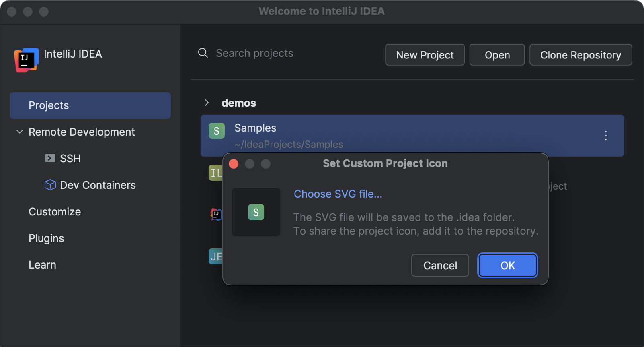
Task: Click the IJ project icon below the dialog
Action: tap(215, 214)
